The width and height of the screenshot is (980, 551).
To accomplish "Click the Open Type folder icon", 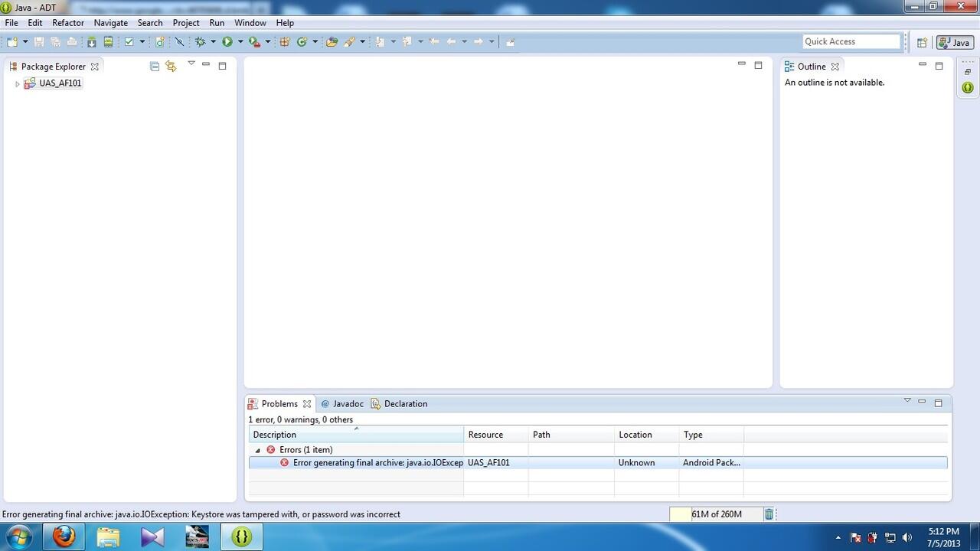I will pyautogui.click(x=332, y=41).
